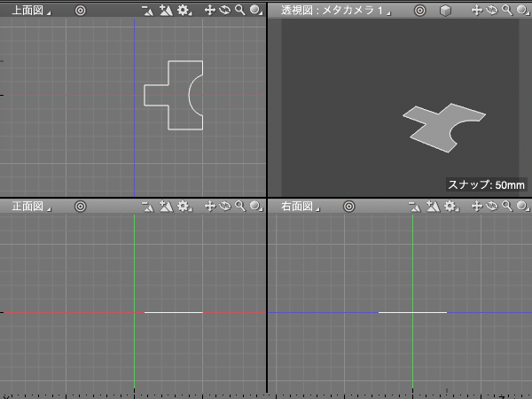Click the concentric-circle icon in perspective view header

[x=420, y=11]
